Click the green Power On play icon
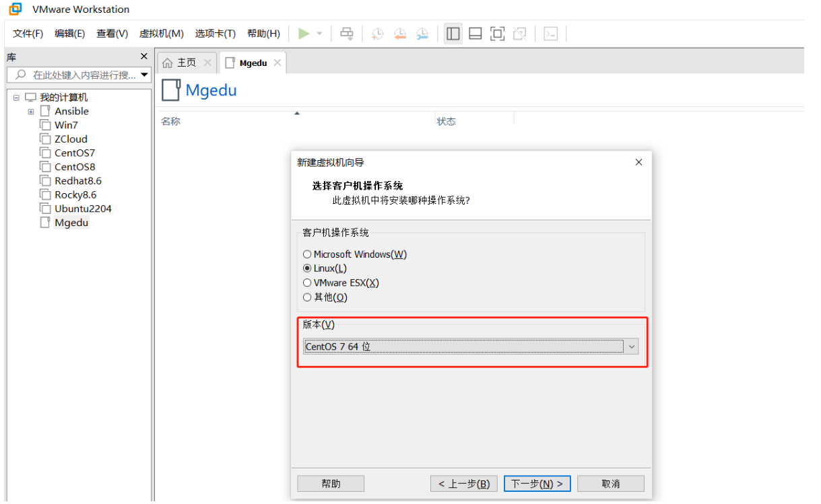 (x=304, y=34)
